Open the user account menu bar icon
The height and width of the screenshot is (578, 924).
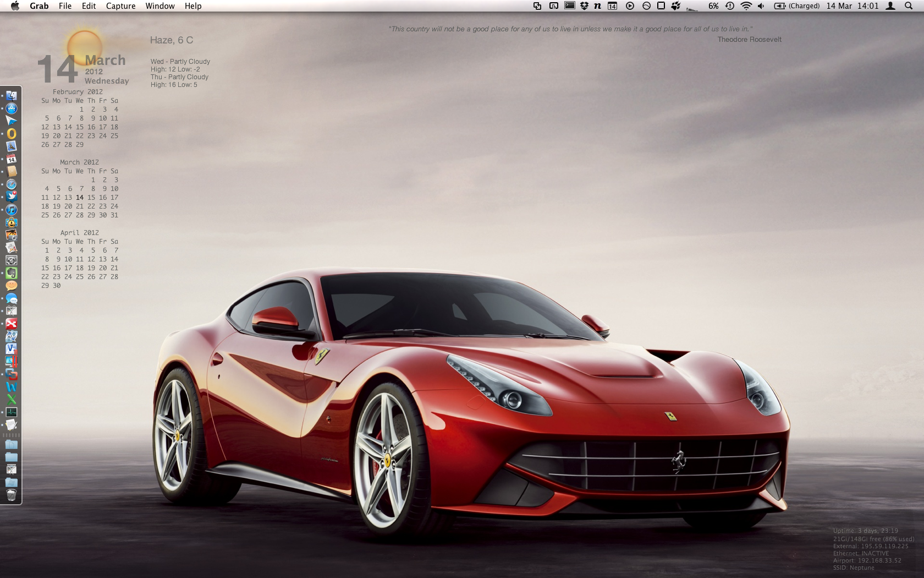[891, 6]
